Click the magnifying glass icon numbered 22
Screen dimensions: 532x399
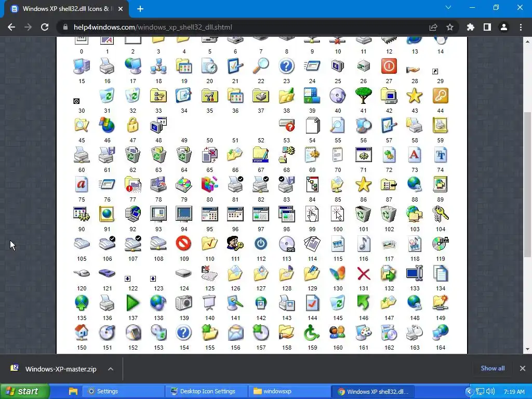pos(261,66)
